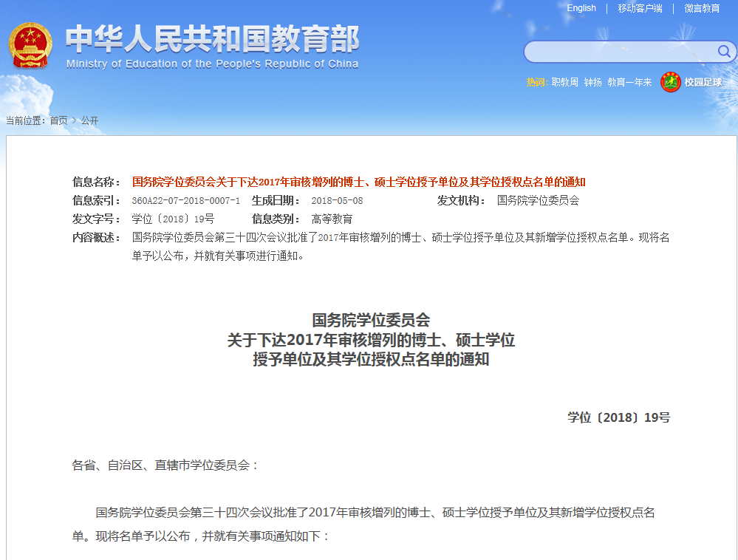
Task: Click the magnifier search icon
Action: pyautogui.click(x=724, y=52)
